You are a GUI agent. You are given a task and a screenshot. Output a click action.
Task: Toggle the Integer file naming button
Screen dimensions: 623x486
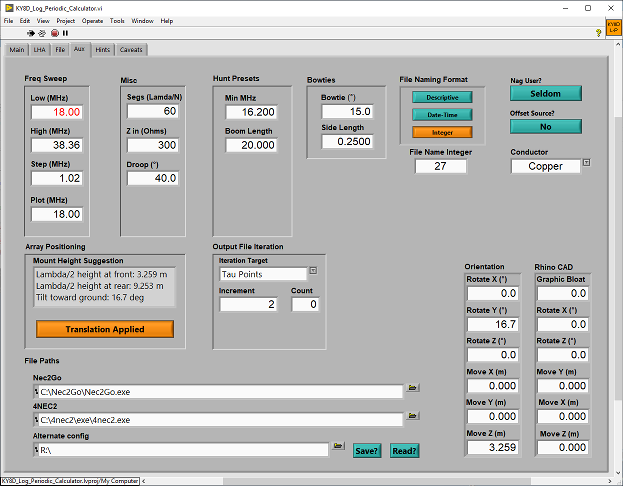[x=442, y=132]
